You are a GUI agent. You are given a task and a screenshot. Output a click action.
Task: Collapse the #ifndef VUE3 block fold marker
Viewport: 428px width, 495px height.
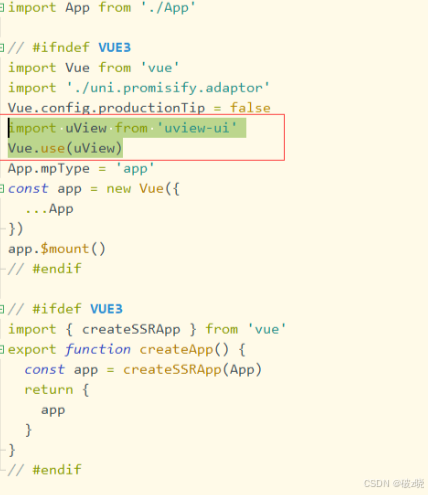[x=2, y=48]
